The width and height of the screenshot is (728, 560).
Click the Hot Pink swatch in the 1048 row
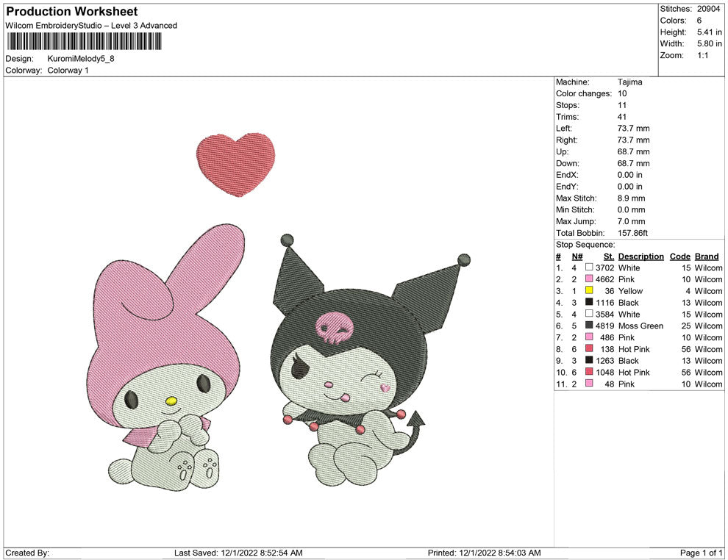pyautogui.click(x=589, y=372)
